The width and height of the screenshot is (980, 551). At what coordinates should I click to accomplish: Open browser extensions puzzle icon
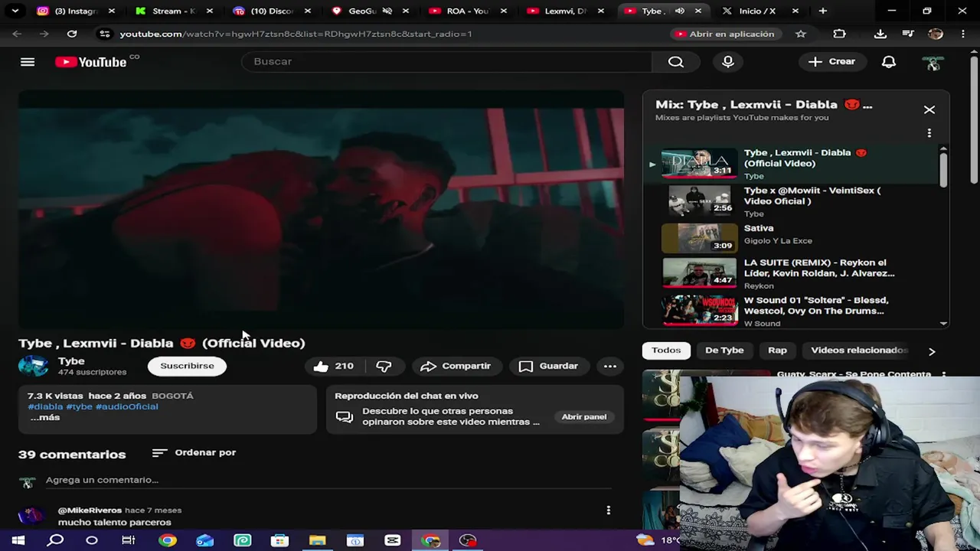[840, 34]
